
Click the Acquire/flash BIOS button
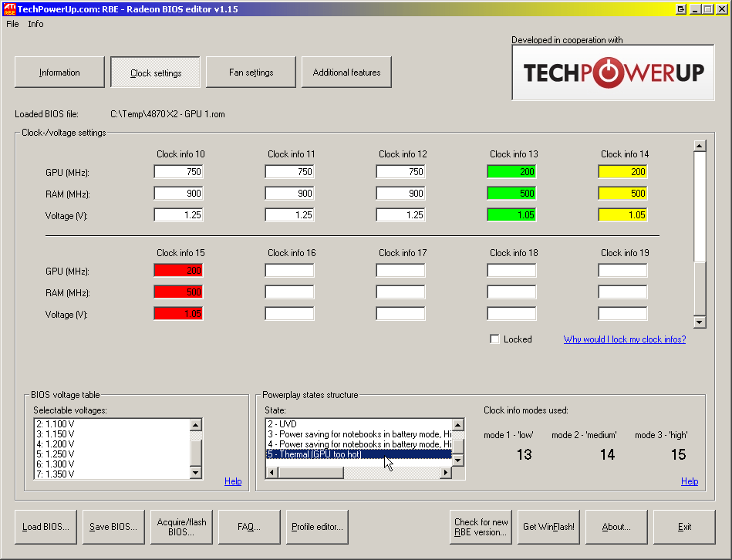coord(181,526)
